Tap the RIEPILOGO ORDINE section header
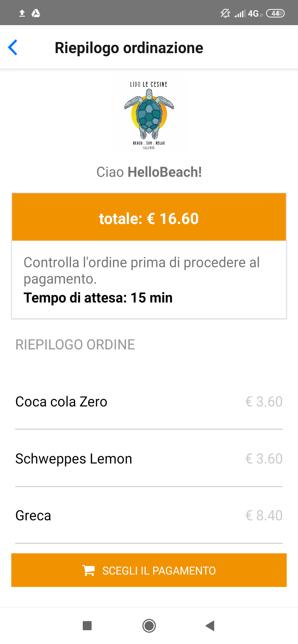The height and width of the screenshot is (644, 298). (x=75, y=345)
